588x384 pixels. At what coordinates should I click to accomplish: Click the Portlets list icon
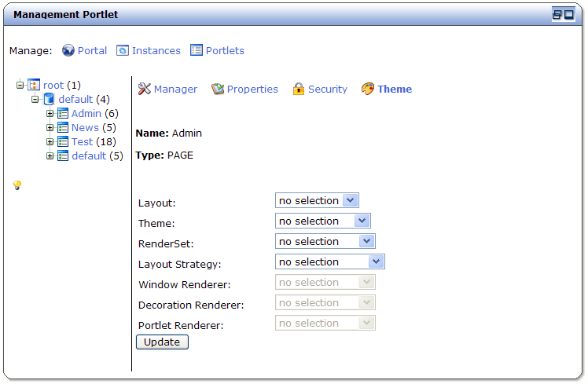tap(196, 49)
